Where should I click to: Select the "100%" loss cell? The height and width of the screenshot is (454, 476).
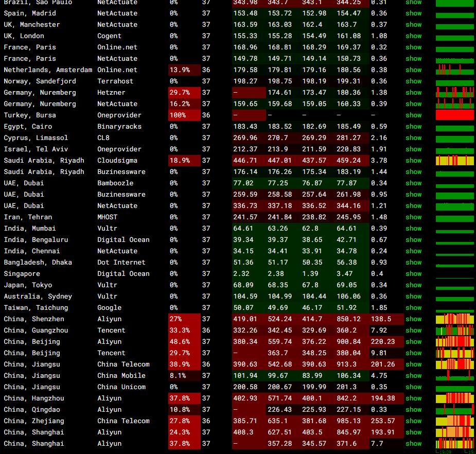point(184,115)
